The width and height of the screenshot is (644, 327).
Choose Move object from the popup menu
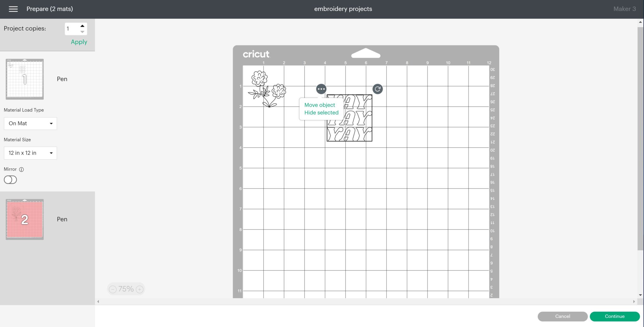(319, 105)
